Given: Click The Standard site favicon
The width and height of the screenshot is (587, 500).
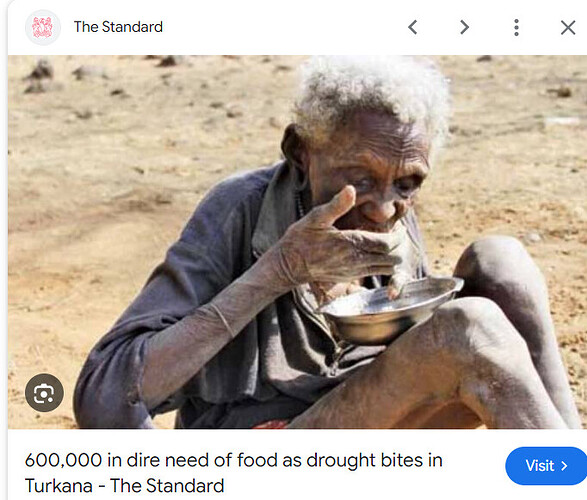Looking at the screenshot, I should 43,27.
